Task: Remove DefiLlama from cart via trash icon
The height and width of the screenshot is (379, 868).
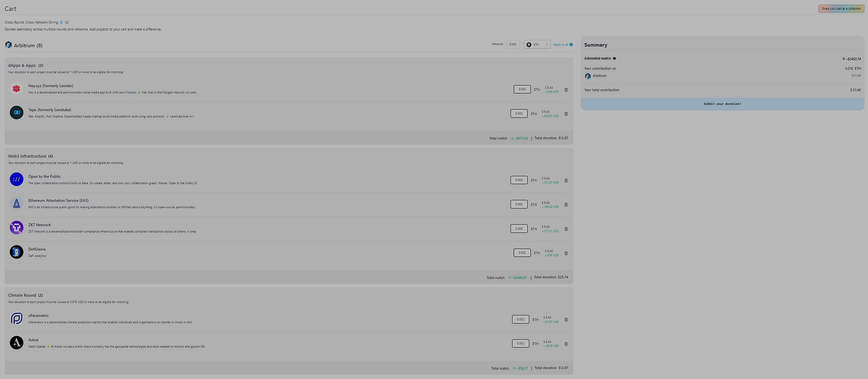Action: pyautogui.click(x=566, y=253)
